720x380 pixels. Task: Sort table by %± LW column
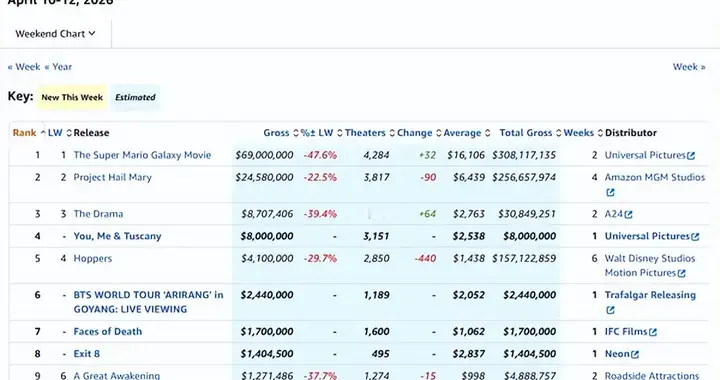click(x=321, y=133)
